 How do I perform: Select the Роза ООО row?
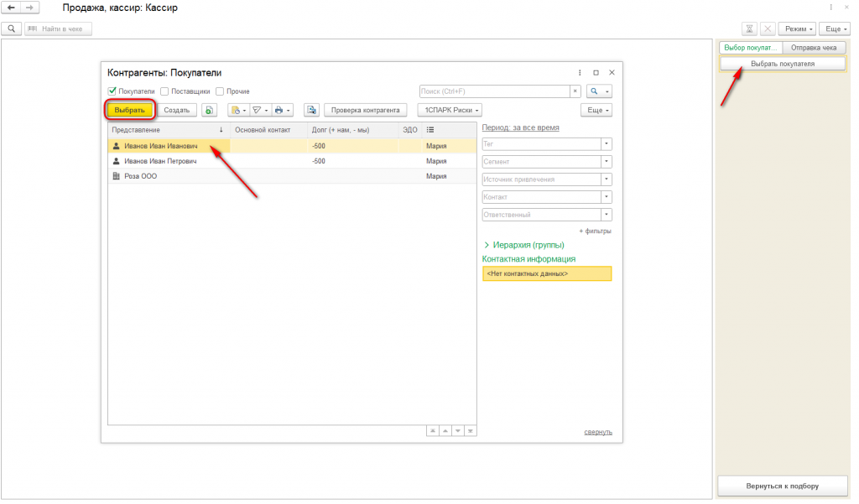pos(292,176)
